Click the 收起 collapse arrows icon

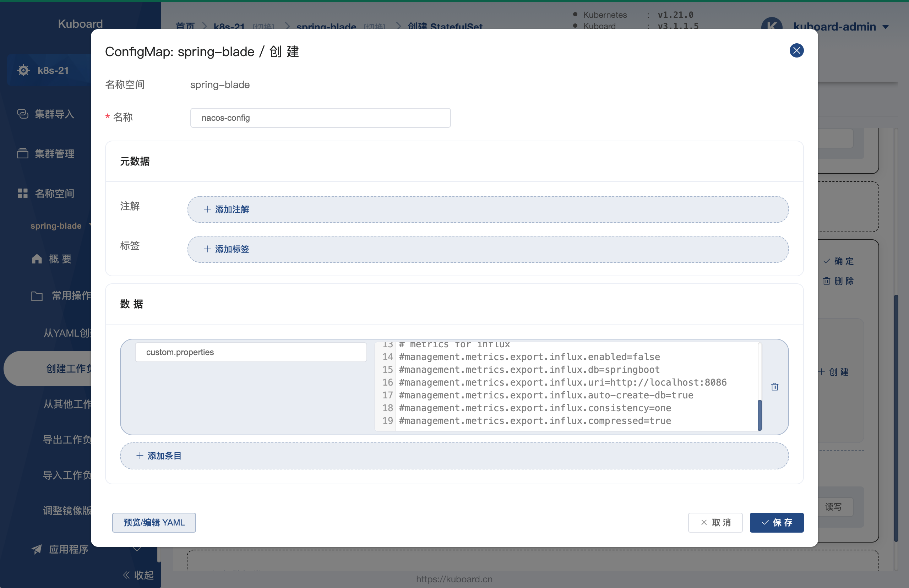[126, 575]
